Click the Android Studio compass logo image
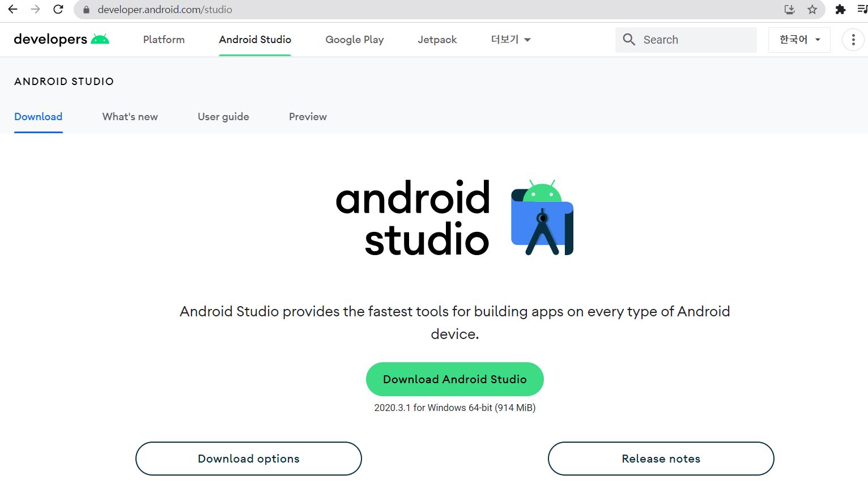Screen dimensions: 868x496 point(542,218)
